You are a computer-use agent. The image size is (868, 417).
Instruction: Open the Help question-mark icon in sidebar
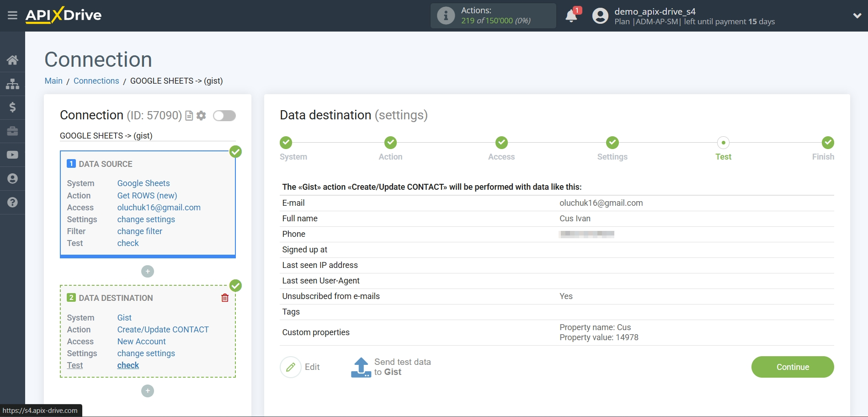point(12,203)
